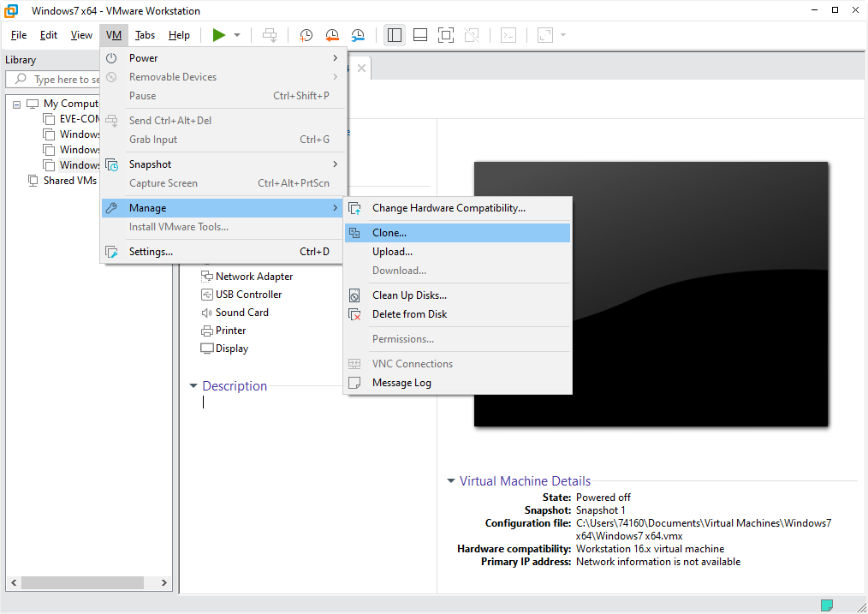Click Send Ctrl+Alt+Del toolbar icon
This screenshot has width=868, height=614.
[270, 35]
